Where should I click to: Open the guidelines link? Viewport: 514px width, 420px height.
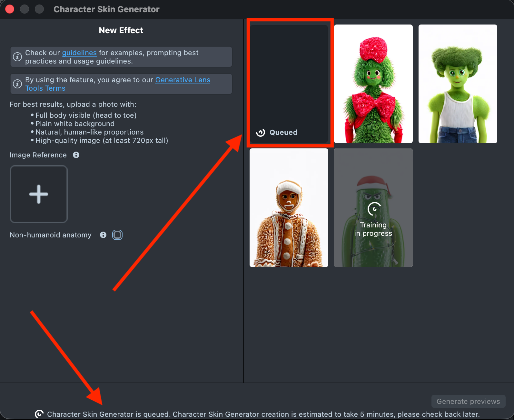tap(79, 53)
